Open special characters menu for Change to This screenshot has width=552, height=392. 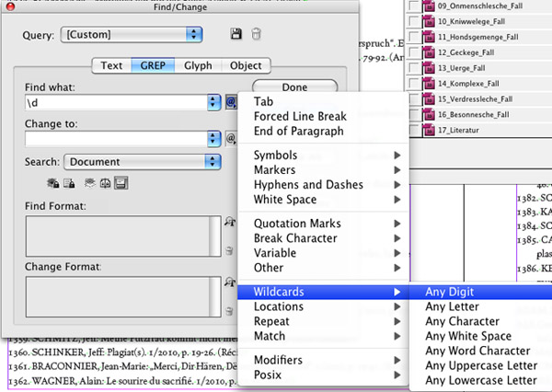pos(231,139)
